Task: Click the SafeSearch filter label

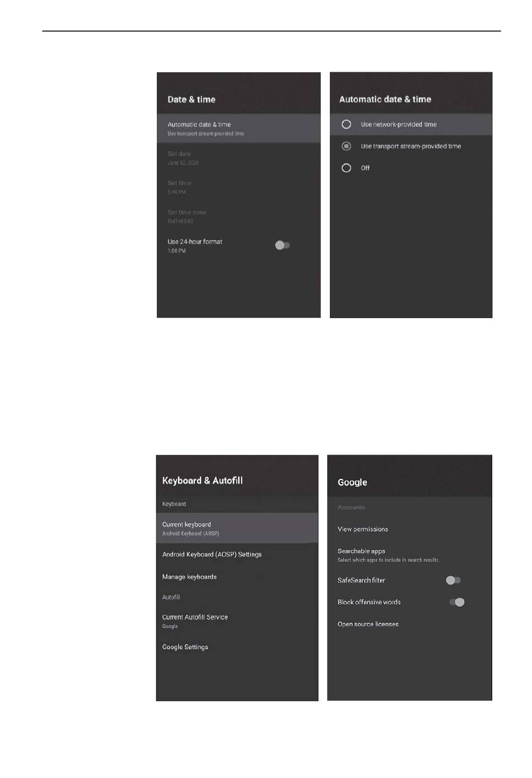Action: point(361,580)
